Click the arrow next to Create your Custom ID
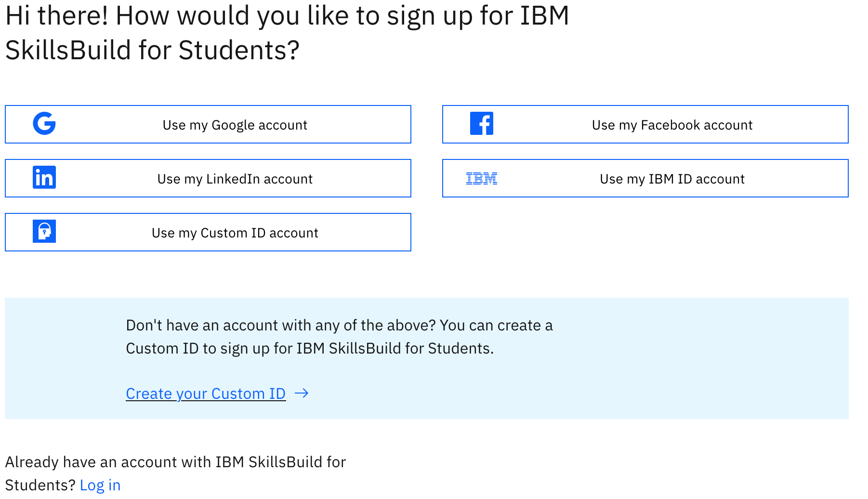 click(x=302, y=394)
